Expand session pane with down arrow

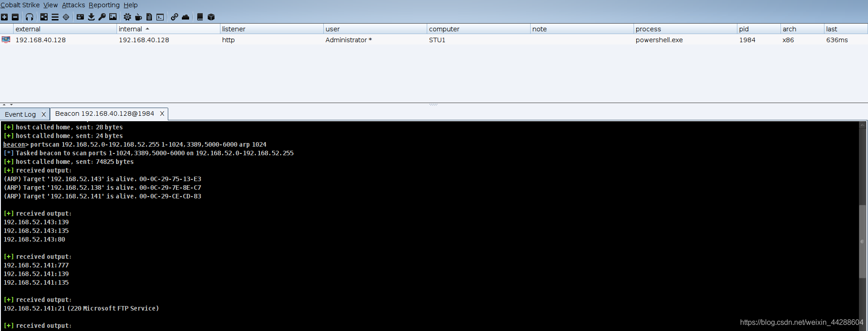[11, 104]
